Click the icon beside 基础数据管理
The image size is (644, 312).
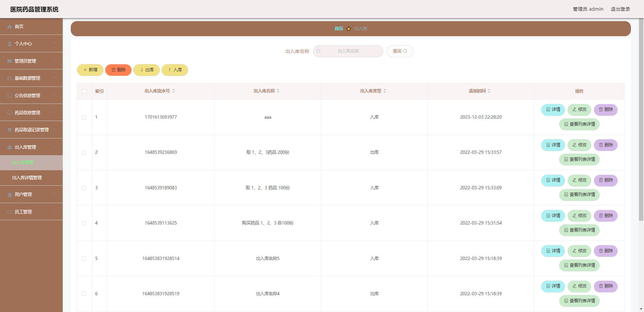(9, 78)
